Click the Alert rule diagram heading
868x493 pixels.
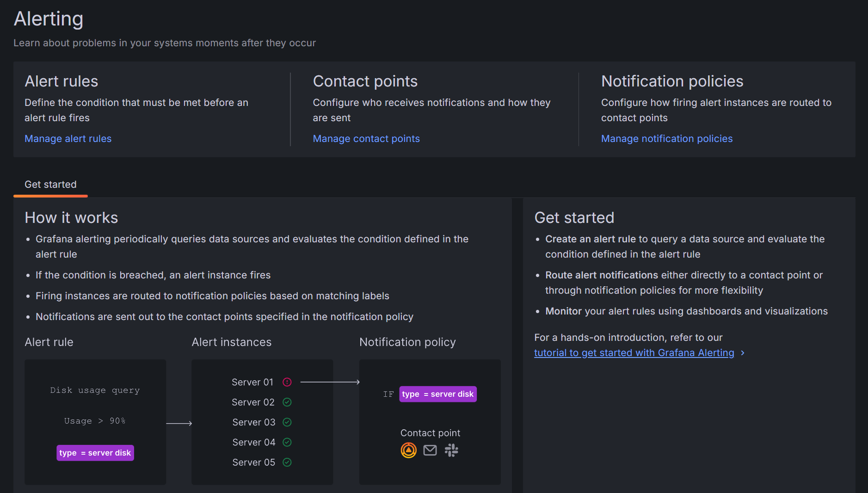coord(49,342)
